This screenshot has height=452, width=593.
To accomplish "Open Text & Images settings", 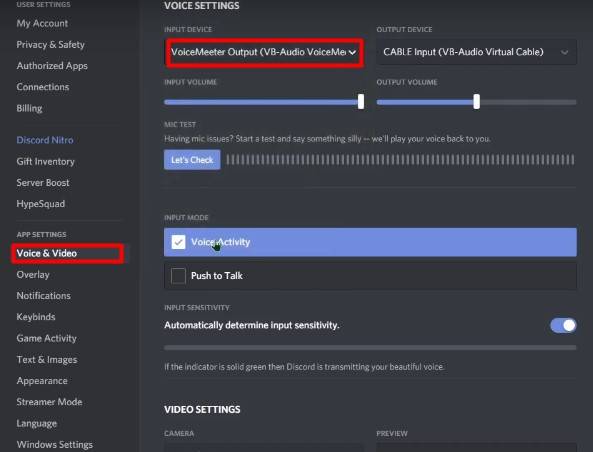I will [x=47, y=360].
